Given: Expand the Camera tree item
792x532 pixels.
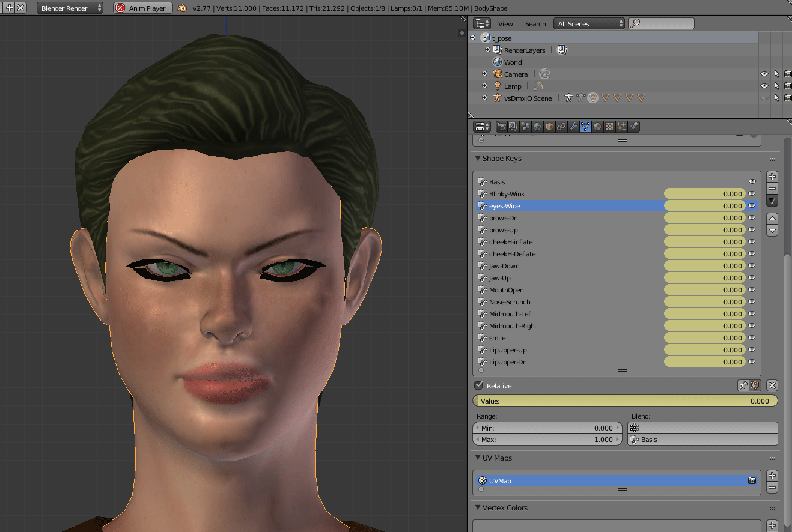Looking at the screenshot, I should click(x=484, y=74).
